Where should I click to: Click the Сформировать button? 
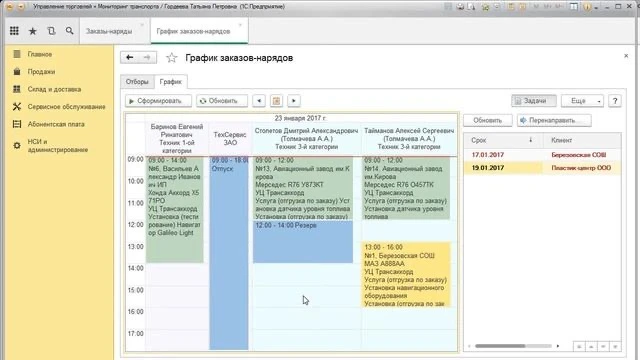(x=158, y=101)
